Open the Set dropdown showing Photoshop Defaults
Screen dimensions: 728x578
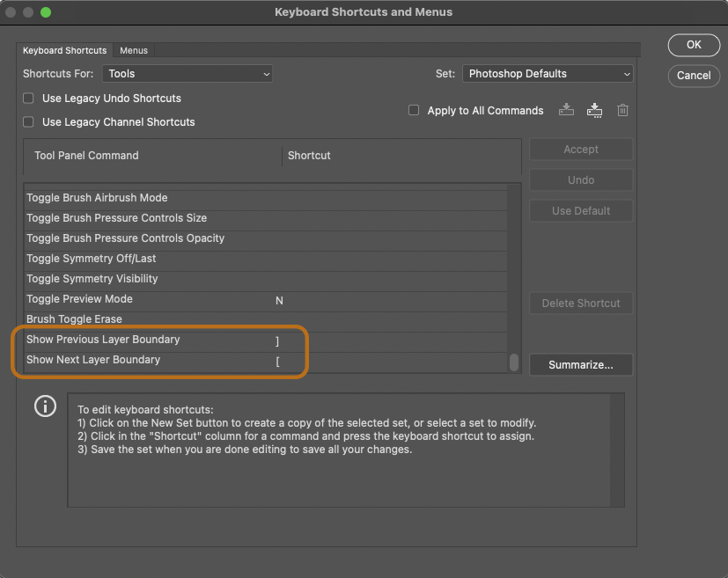547,74
